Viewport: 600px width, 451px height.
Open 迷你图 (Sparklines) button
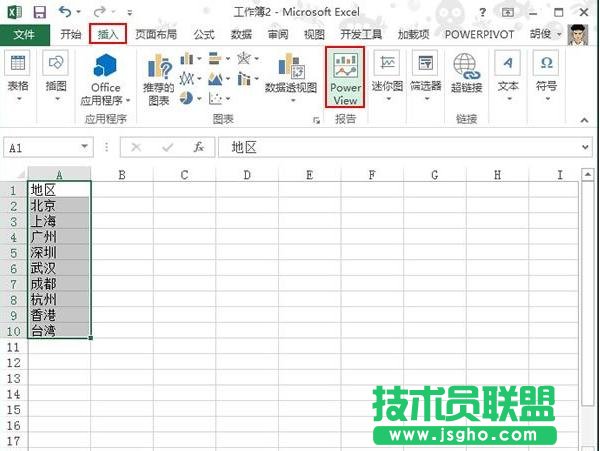[x=387, y=77]
